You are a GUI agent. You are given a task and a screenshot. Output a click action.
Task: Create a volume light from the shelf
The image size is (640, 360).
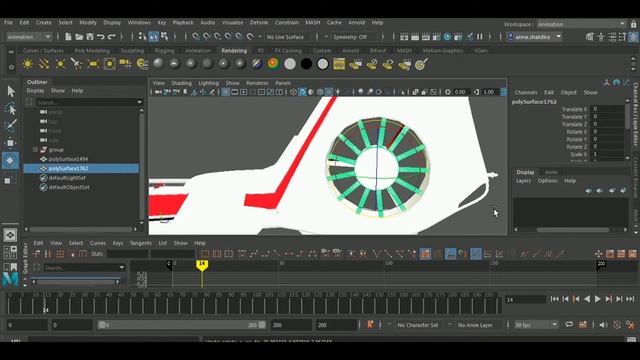pyautogui.click(x=109, y=64)
